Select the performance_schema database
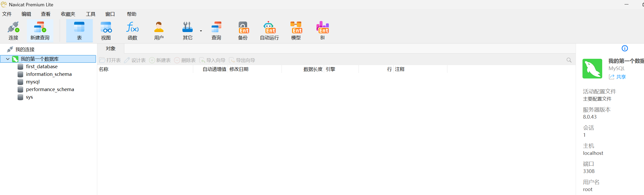 point(50,89)
